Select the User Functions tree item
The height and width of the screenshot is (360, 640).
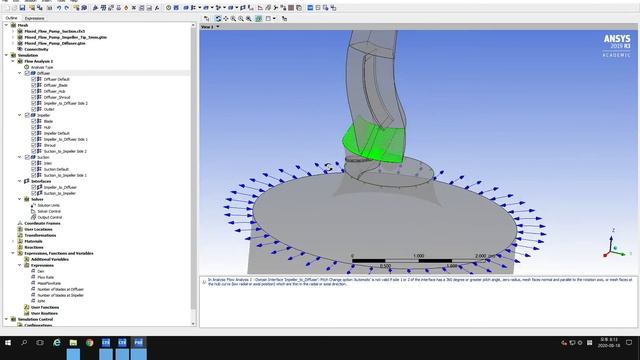coord(45,307)
